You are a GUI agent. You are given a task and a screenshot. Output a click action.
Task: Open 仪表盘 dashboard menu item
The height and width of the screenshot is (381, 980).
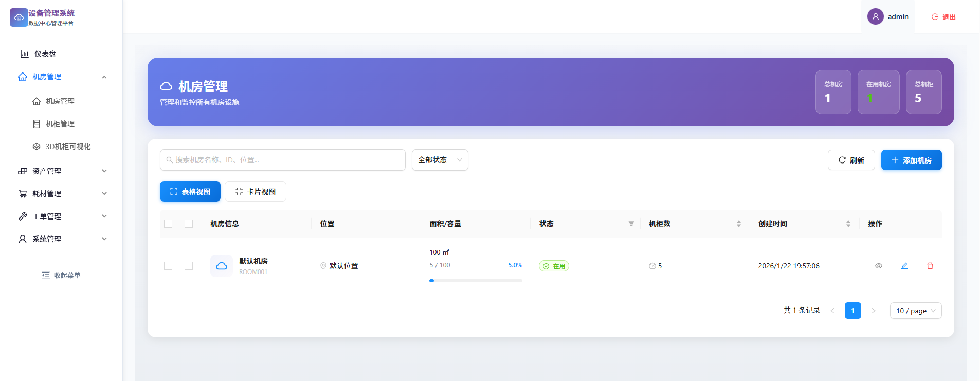(x=61, y=54)
